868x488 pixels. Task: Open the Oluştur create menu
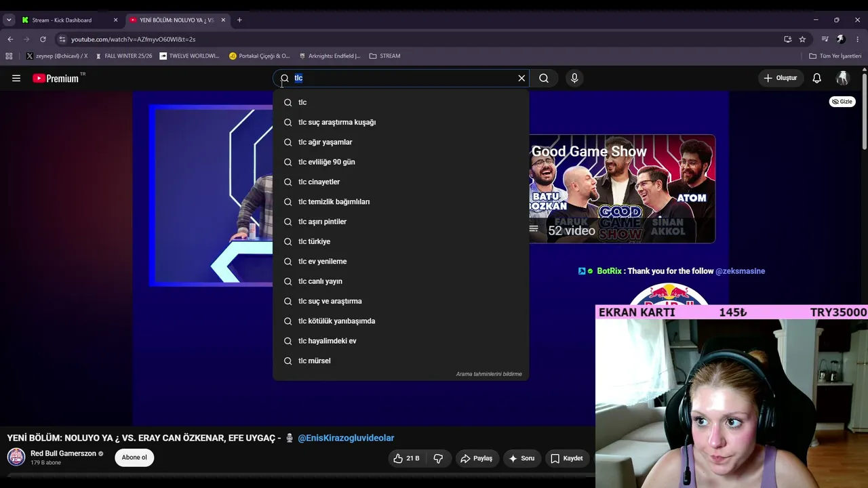(x=781, y=78)
